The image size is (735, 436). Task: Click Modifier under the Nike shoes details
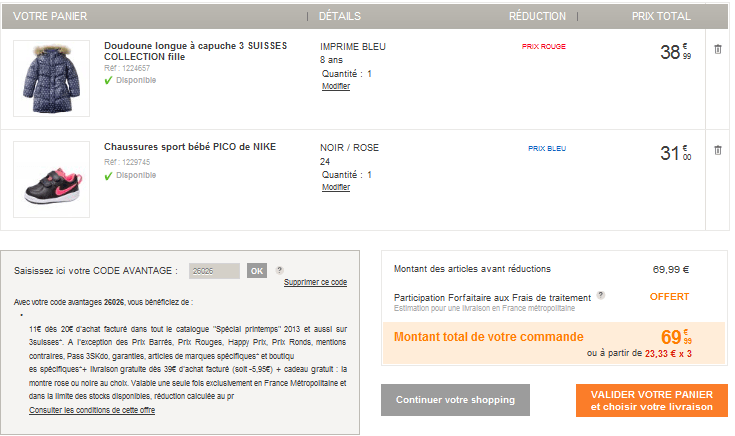(x=336, y=187)
